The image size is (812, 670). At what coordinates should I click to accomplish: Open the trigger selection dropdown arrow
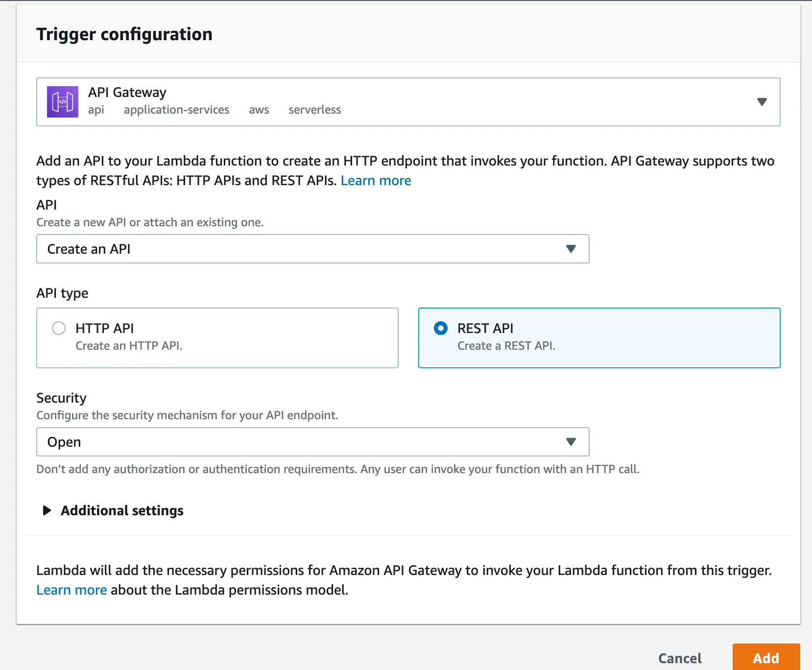click(762, 102)
